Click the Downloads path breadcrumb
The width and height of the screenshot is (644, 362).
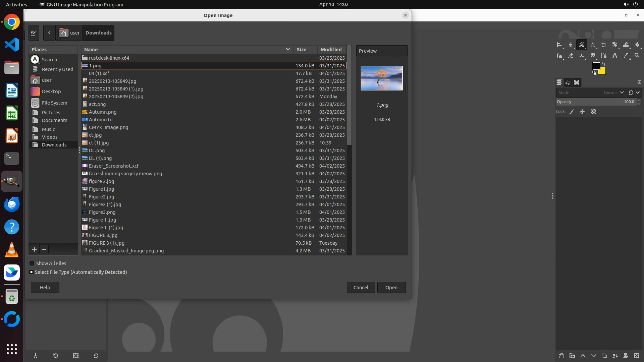98,33
